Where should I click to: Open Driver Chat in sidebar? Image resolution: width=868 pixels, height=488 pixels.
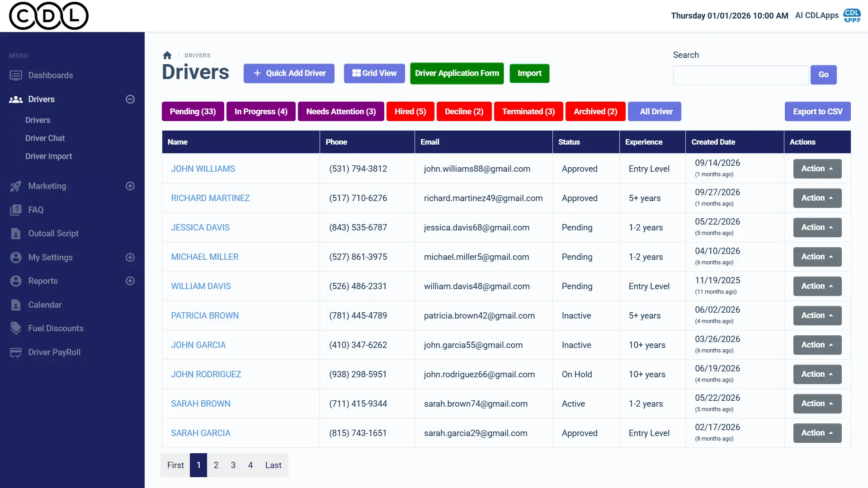[45, 138]
